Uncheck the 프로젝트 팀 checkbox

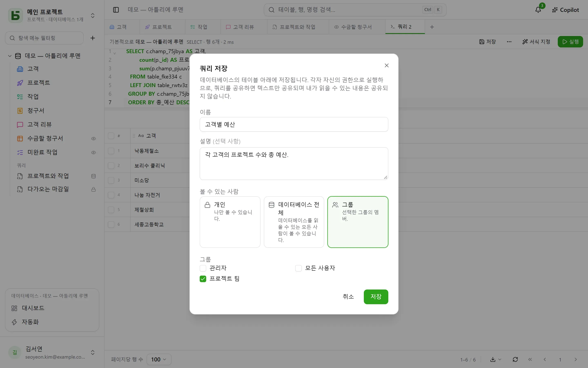(x=203, y=279)
